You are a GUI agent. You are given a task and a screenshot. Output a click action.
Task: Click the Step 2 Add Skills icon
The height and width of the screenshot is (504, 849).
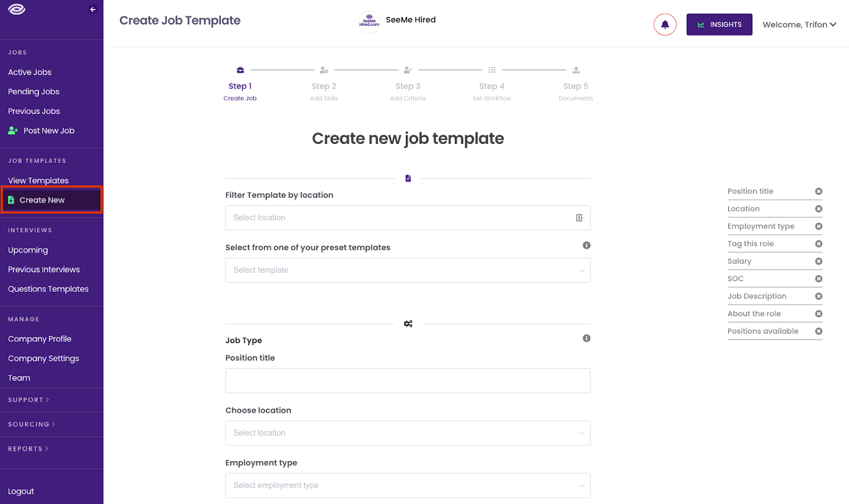(324, 70)
